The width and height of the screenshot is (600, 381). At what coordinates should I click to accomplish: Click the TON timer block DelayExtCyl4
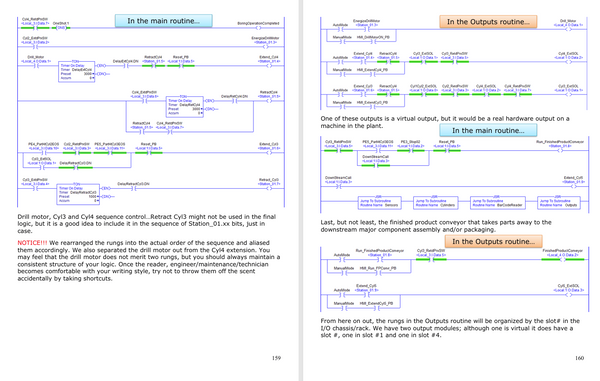pyautogui.click(x=77, y=72)
